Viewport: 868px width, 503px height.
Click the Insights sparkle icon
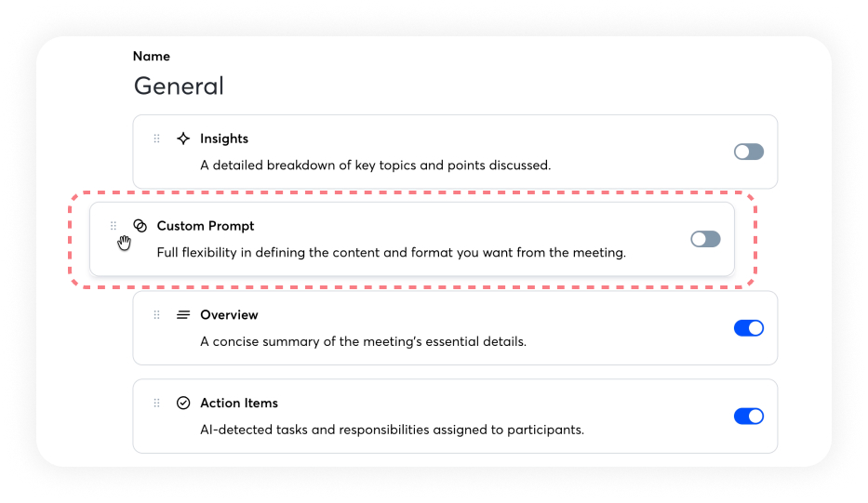(x=183, y=139)
